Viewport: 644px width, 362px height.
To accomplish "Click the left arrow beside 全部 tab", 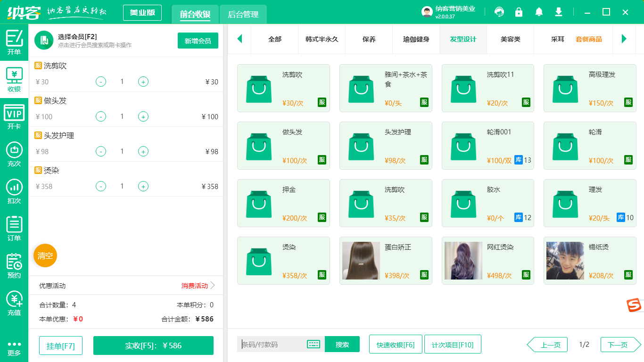I will click(239, 39).
